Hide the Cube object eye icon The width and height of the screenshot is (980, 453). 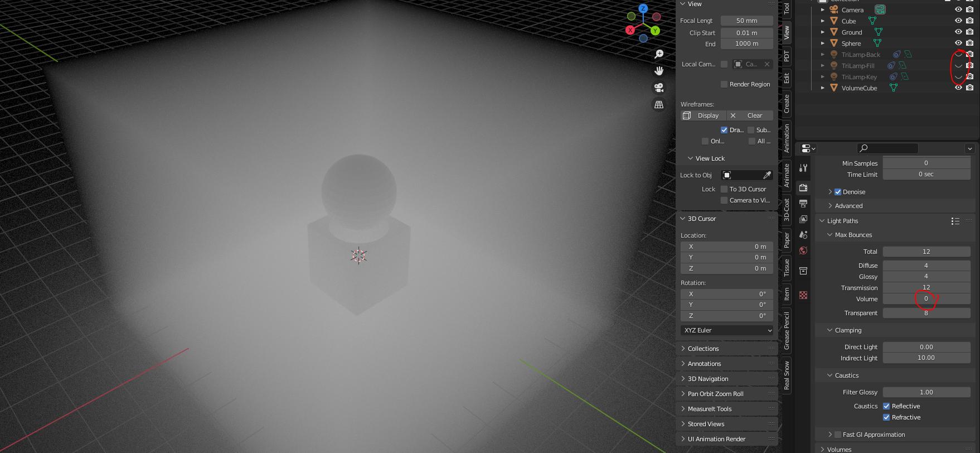click(958, 21)
